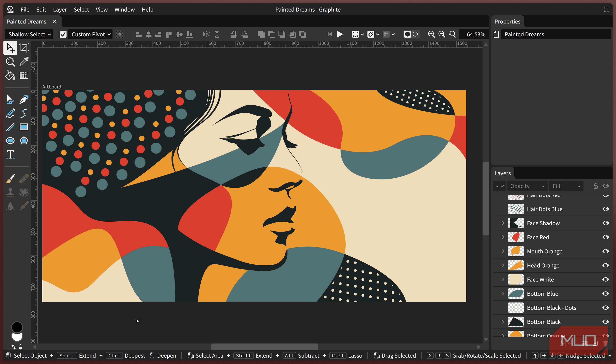Click the layer lock icon

coord(596,186)
